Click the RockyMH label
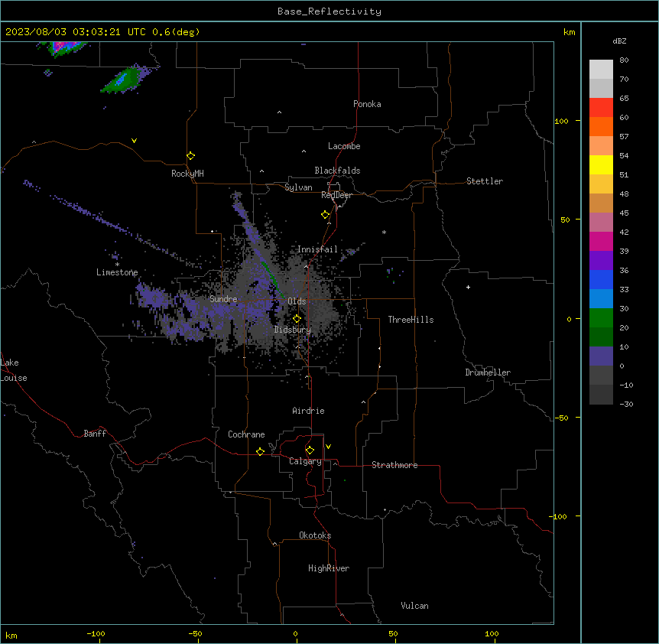The height and width of the screenshot is (644, 659). pos(187,174)
